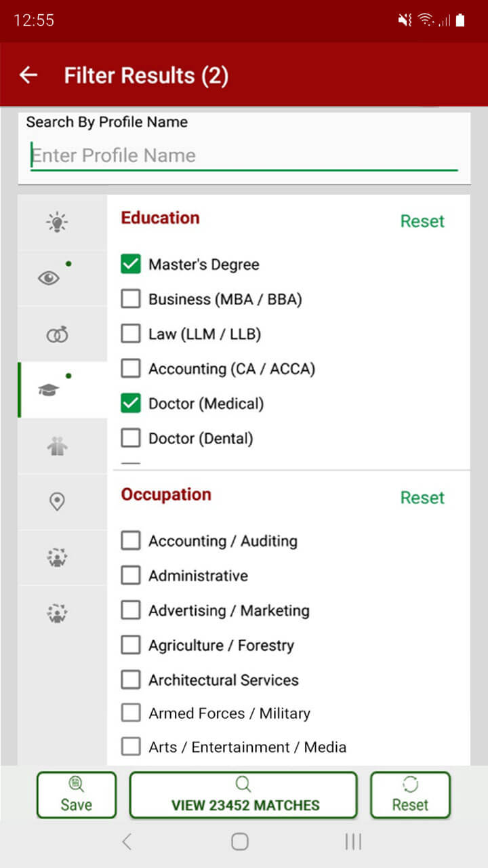View 23452 matches
The image size is (488, 868).
[243, 795]
